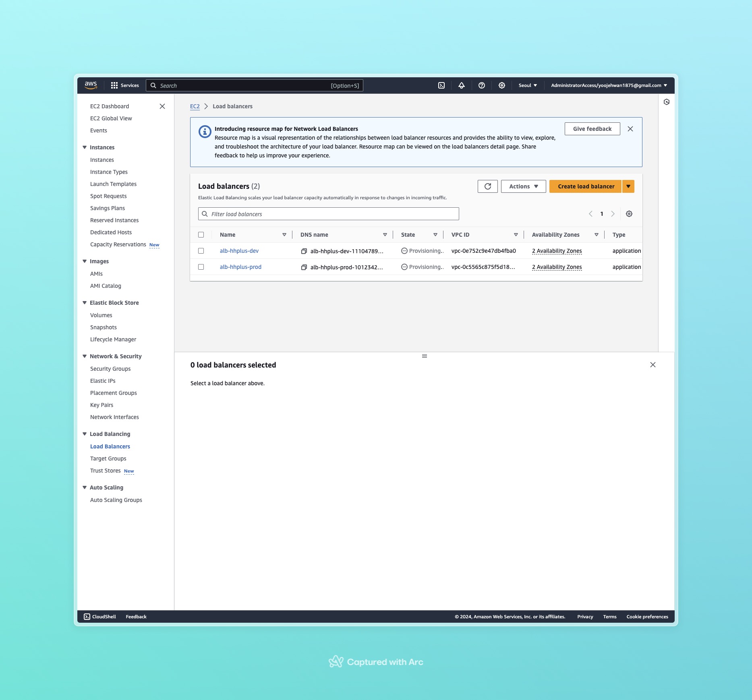Open the AdministratorAccess account menu
The height and width of the screenshot is (700, 752).
pyautogui.click(x=609, y=85)
